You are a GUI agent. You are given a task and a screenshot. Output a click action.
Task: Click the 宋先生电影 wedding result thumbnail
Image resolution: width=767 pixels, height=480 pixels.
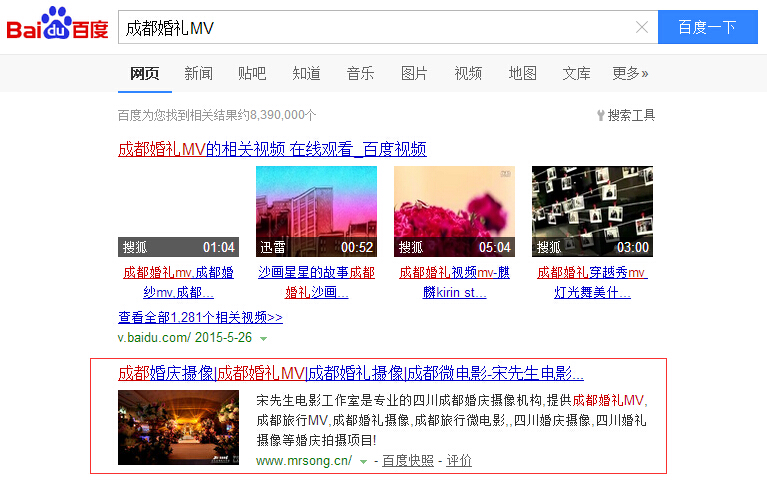[x=178, y=427]
